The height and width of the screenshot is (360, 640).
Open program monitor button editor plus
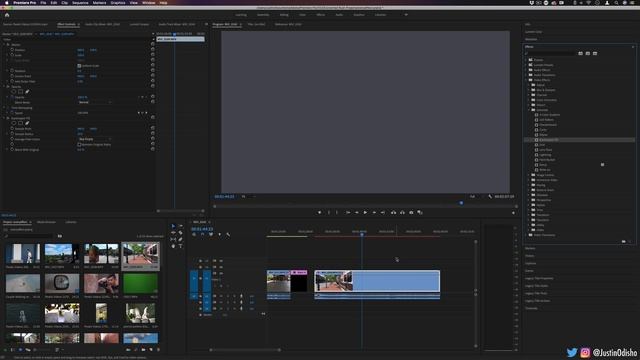click(x=513, y=213)
